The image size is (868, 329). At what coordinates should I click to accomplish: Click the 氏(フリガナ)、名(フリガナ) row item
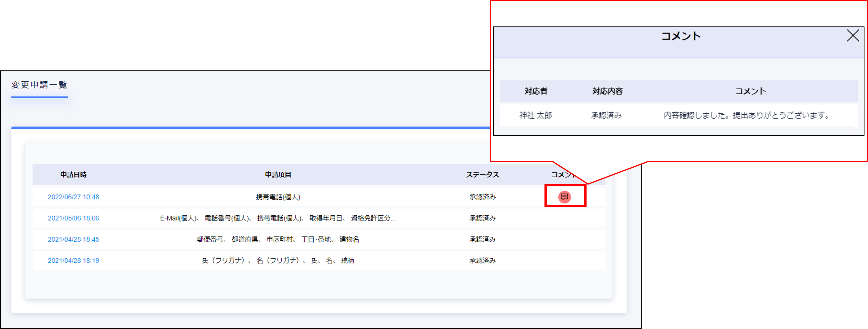pyautogui.click(x=278, y=260)
